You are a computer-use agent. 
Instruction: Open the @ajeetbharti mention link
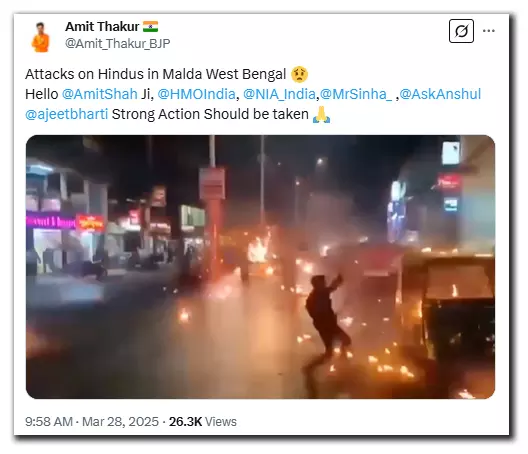click(x=67, y=114)
